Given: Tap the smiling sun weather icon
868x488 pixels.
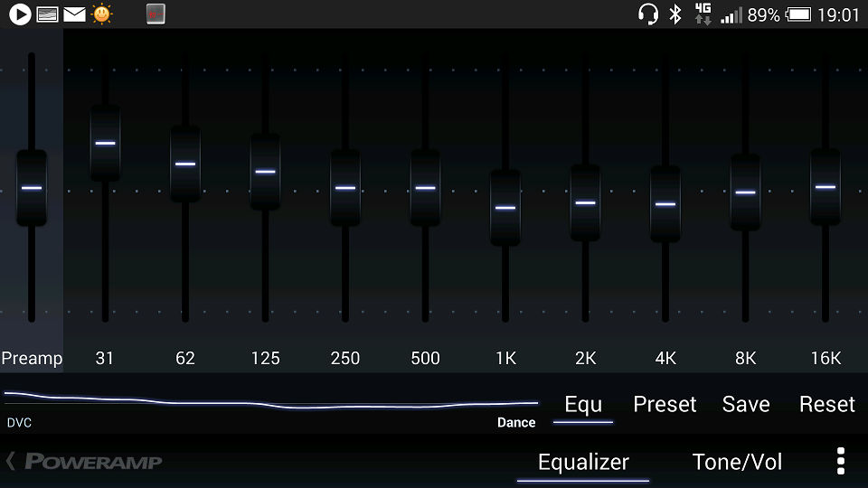Looking at the screenshot, I should coord(102,14).
